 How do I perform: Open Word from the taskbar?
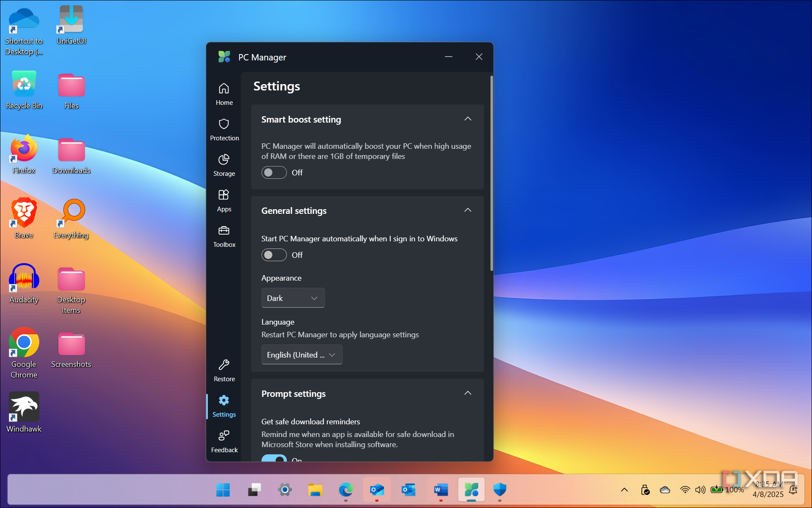(x=441, y=490)
